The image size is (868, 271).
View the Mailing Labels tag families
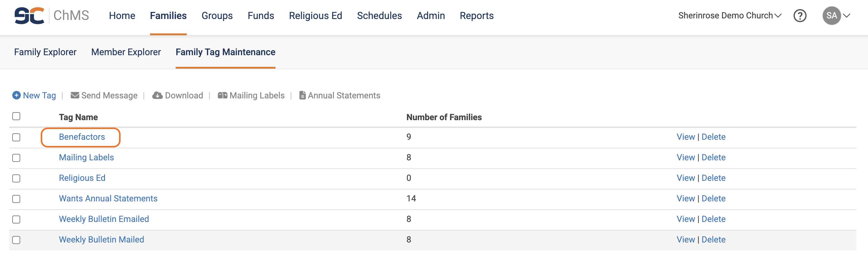(685, 157)
